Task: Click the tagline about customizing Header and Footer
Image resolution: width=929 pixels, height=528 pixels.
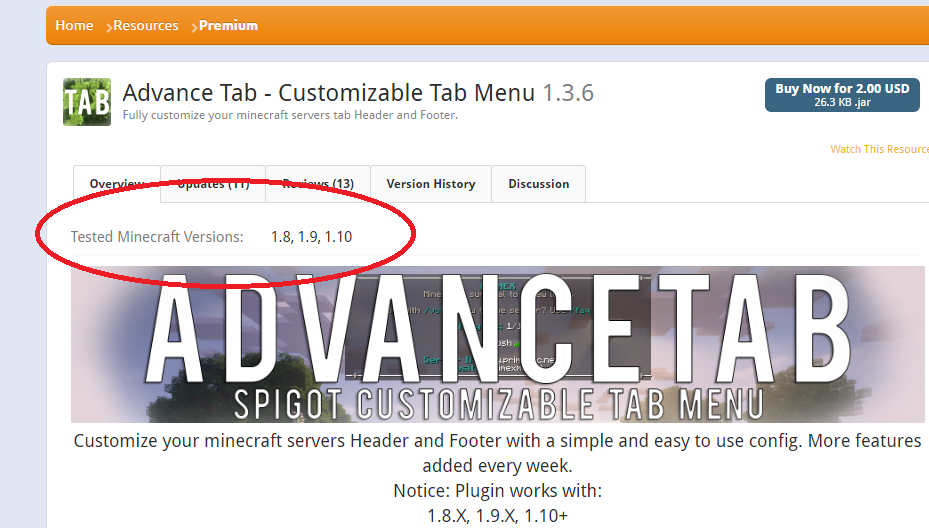Action: coord(290,115)
